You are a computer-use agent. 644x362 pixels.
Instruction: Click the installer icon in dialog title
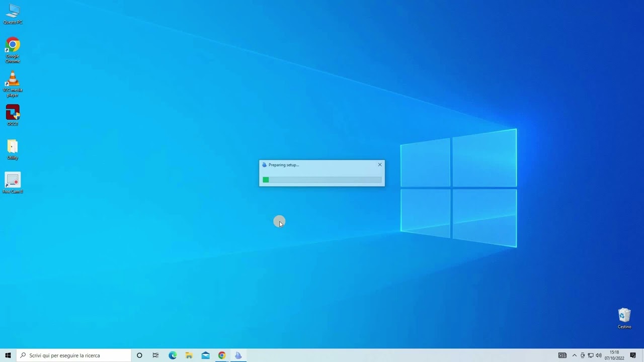tap(264, 165)
